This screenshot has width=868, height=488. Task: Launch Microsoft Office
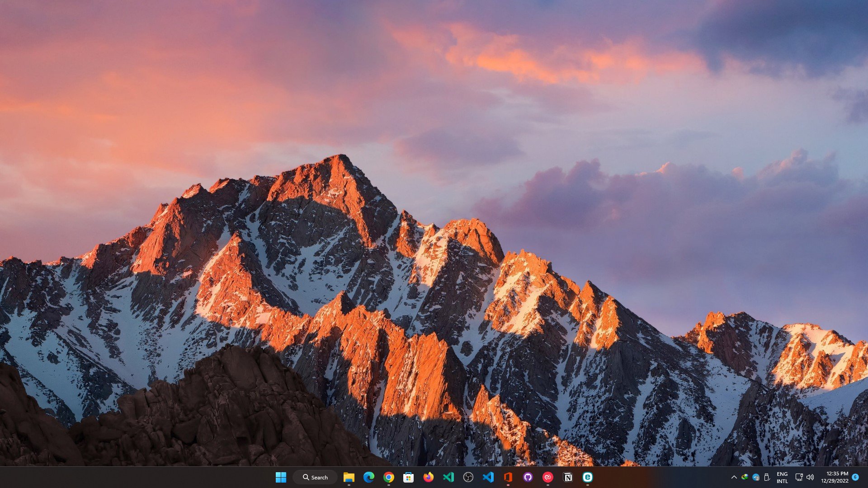click(x=508, y=477)
